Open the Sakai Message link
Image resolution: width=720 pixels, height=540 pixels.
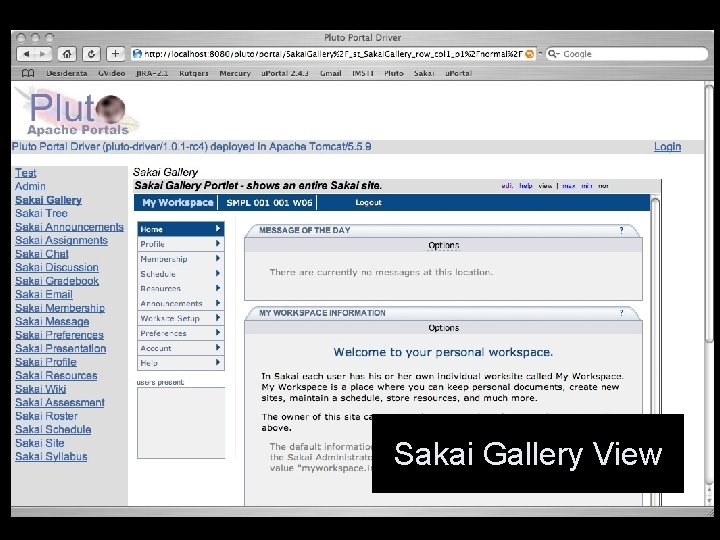pyautogui.click(x=52, y=321)
